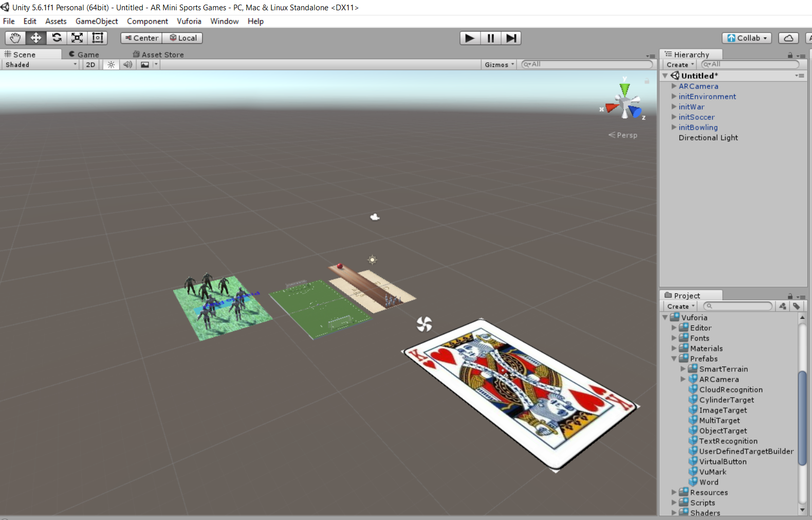Toggle the scene gizmo lock
The image size is (812, 520).
(647, 81)
